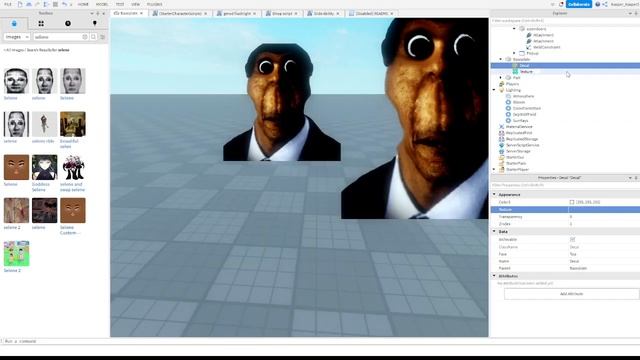Switch to the StarterCharacterScripts script tab

pos(180,13)
